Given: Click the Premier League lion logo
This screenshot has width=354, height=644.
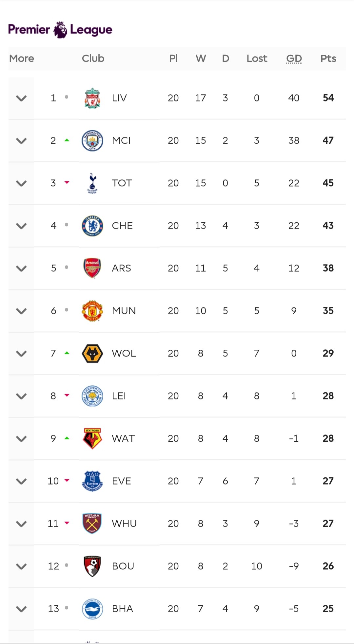Looking at the screenshot, I should pyautogui.click(x=60, y=30).
